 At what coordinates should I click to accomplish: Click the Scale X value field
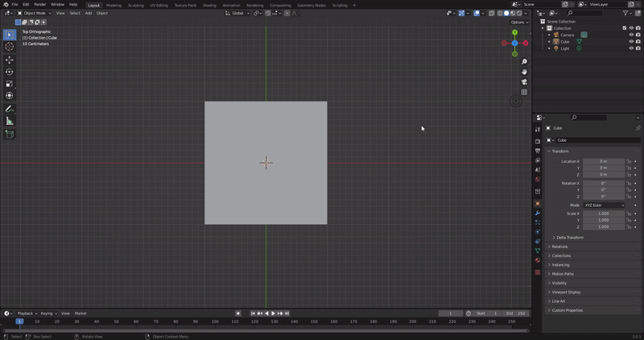(x=603, y=214)
